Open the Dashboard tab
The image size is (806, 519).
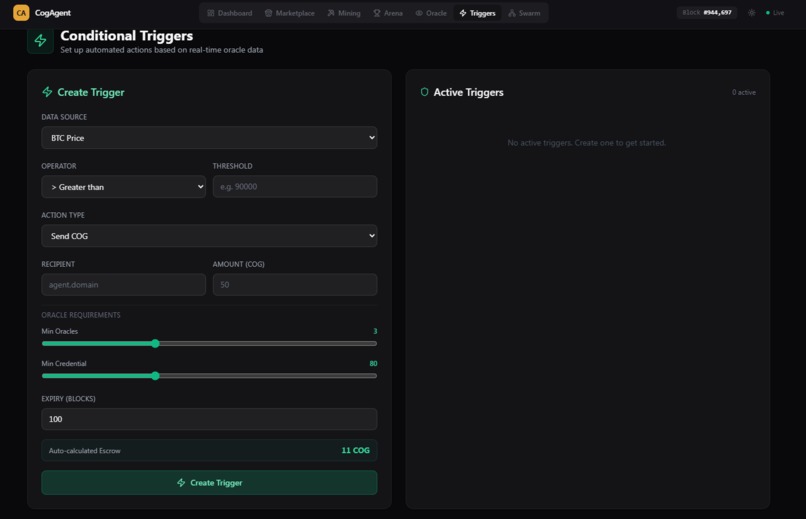(x=230, y=13)
